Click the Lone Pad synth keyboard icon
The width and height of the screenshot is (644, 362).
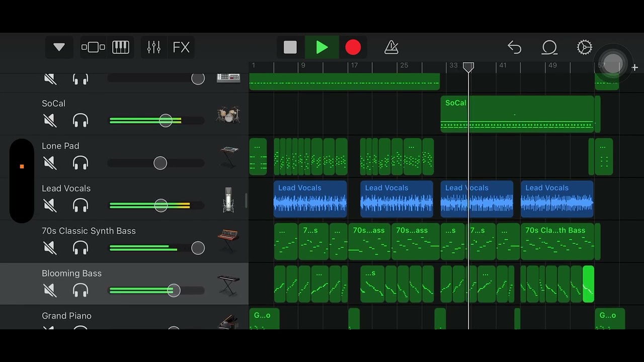[x=229, y=157]
